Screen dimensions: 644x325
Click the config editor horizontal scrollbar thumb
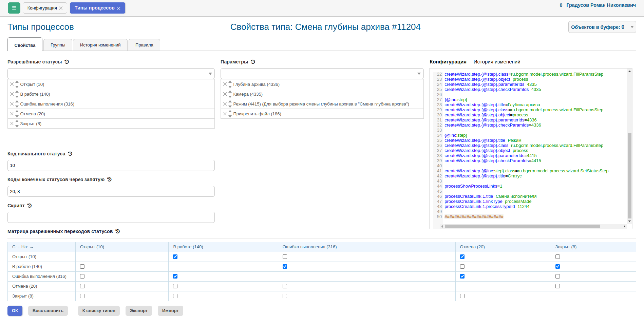522,226
